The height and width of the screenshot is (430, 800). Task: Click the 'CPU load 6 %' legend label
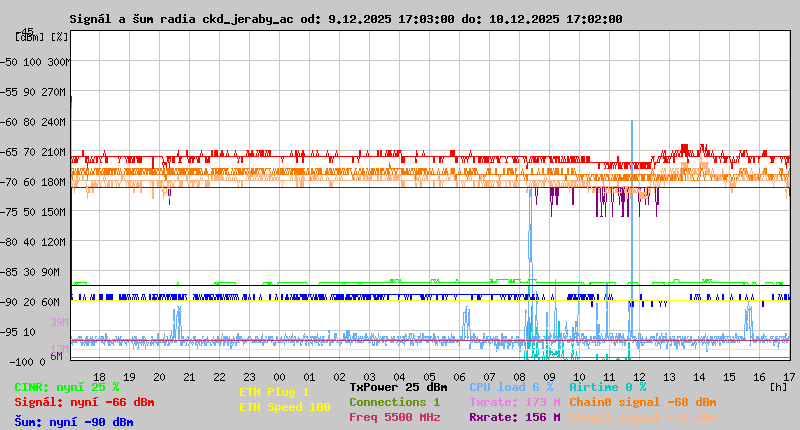[511, 387]
